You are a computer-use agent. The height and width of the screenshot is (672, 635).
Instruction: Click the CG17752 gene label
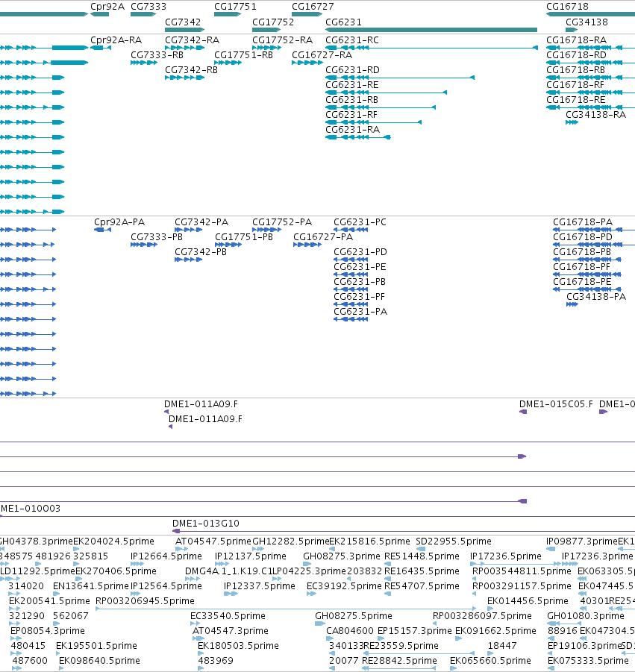[x=273, y=22]
